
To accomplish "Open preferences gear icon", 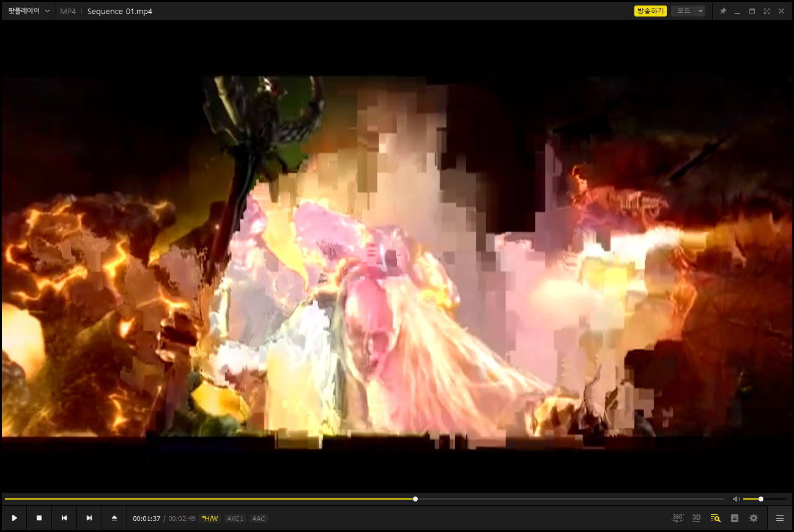I will click(x=754, y=518).
